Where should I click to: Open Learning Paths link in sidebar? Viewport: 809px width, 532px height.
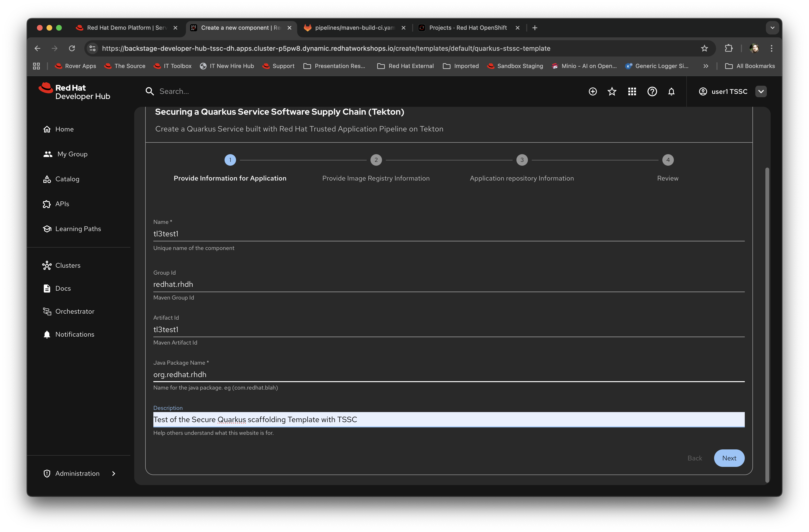point(78,229)
